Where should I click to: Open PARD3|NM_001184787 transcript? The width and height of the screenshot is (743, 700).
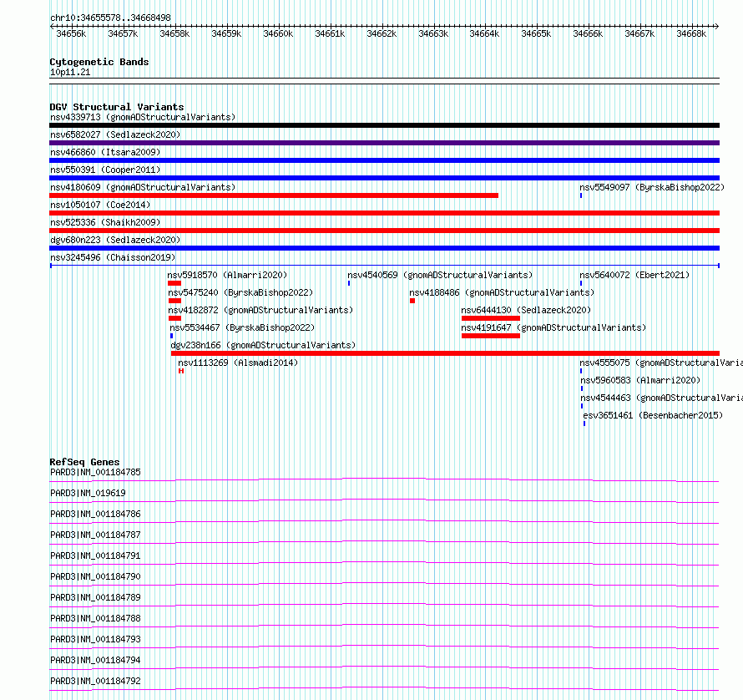tap(95, 535)
